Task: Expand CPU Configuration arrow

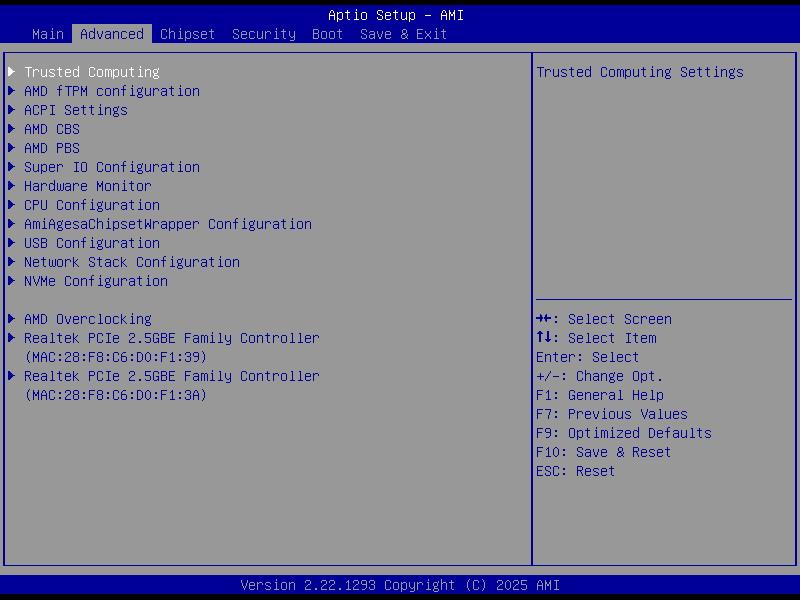Action: coord(12,205)
